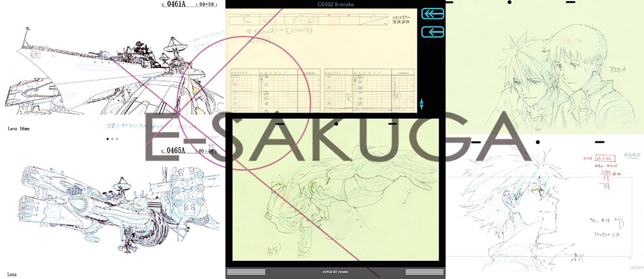Select the middle page indicator dot

pos(113,138)
